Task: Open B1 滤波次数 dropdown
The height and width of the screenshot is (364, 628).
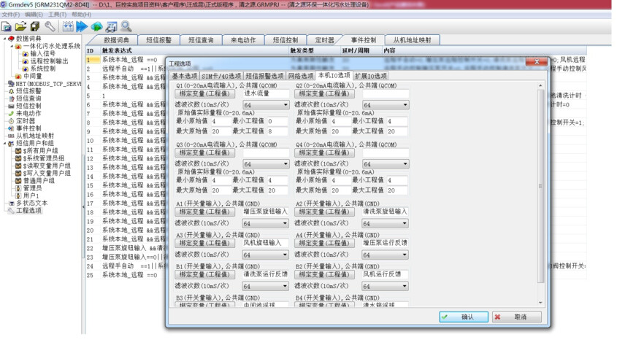Action: coord(266,286)
